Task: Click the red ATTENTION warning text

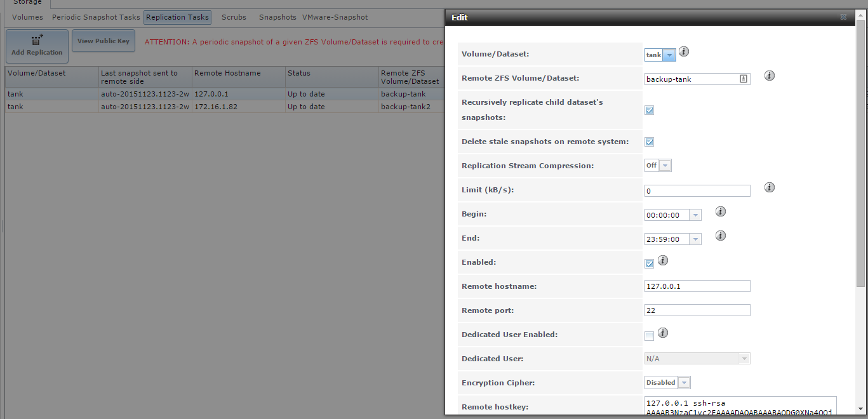Action: 294,42
